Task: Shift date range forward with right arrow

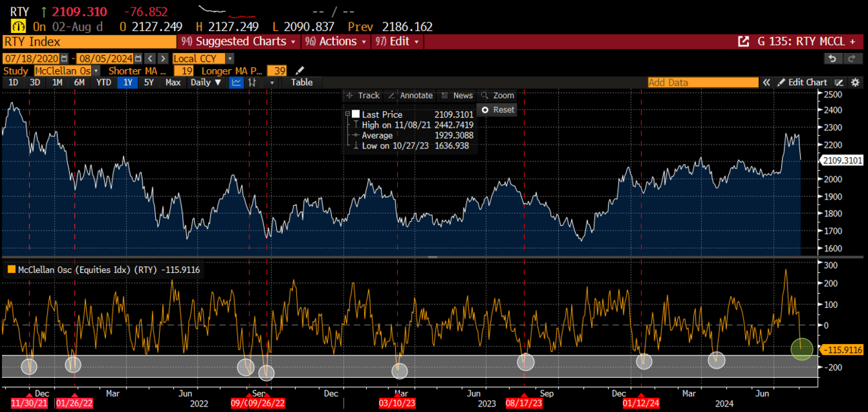Action: click(x=163, y=58)
